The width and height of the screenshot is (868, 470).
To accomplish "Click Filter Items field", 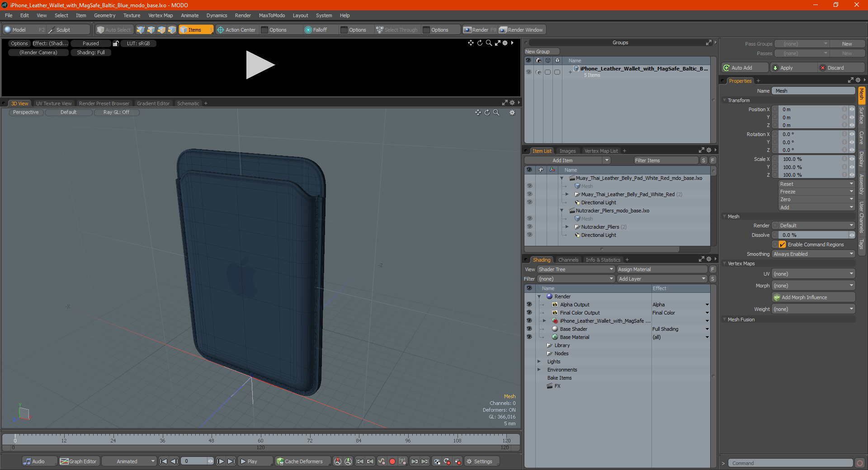I will pyautogui.click(x=666, y=160).
